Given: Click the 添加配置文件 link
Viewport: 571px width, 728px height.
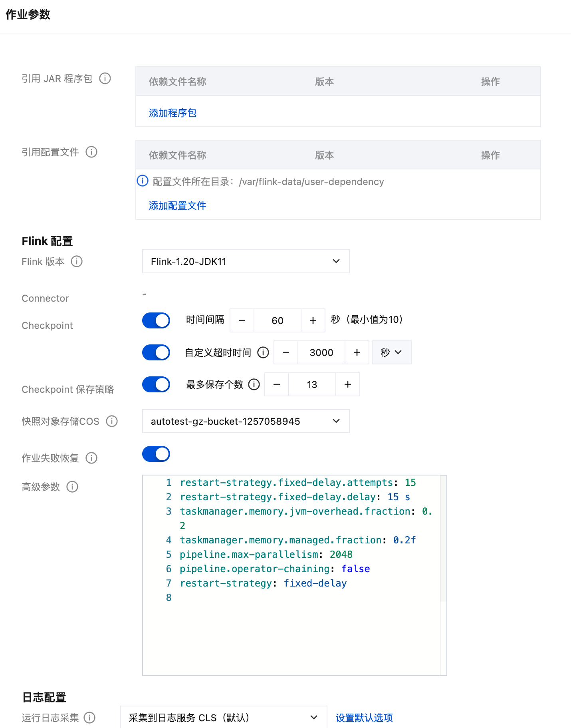Looking at the screenshot, I should pos(177,206).
